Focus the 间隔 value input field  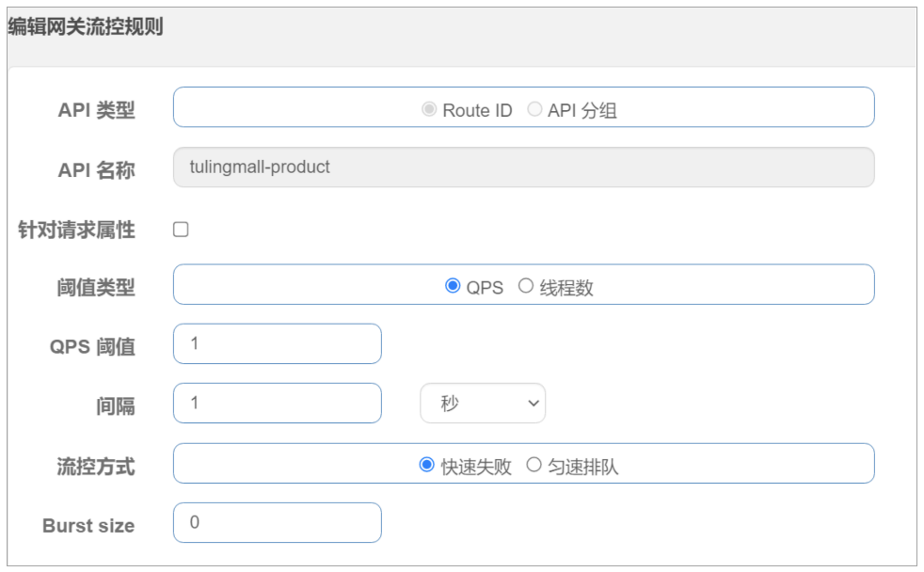pos(278,404)
